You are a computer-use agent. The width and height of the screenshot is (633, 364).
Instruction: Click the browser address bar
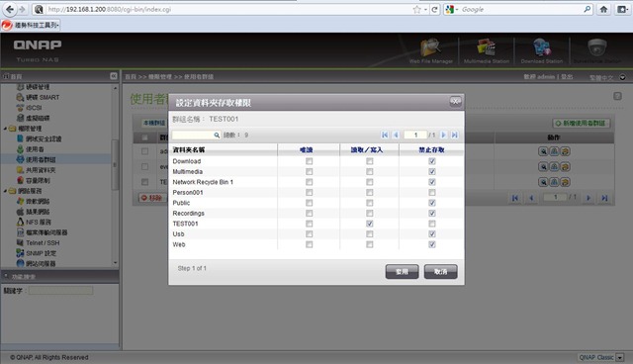click(228, 9)
